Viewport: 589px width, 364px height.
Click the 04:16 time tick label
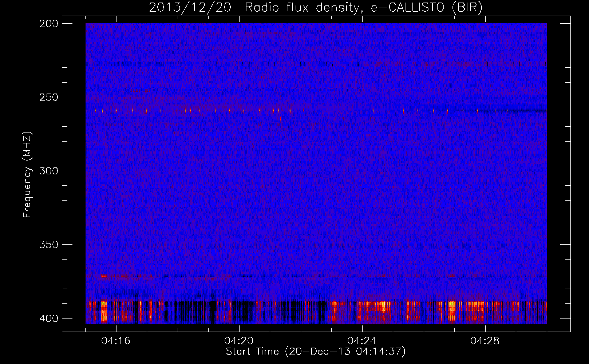116,341
